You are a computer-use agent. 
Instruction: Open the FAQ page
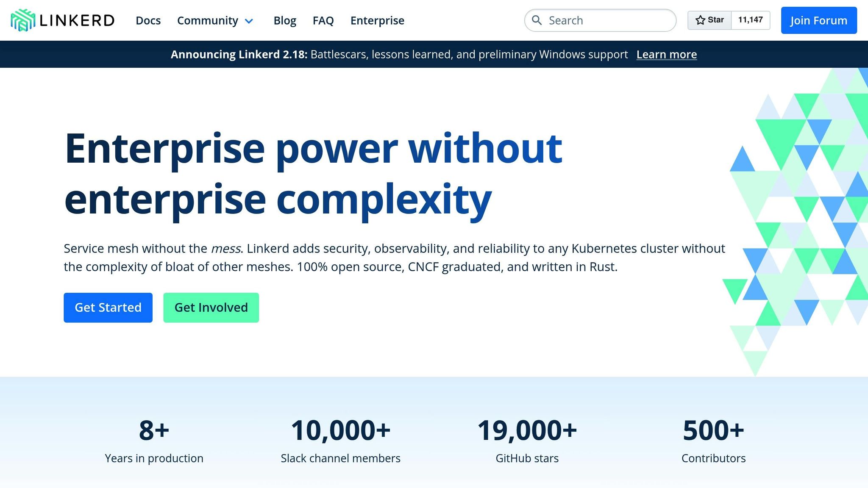(323, 20)
